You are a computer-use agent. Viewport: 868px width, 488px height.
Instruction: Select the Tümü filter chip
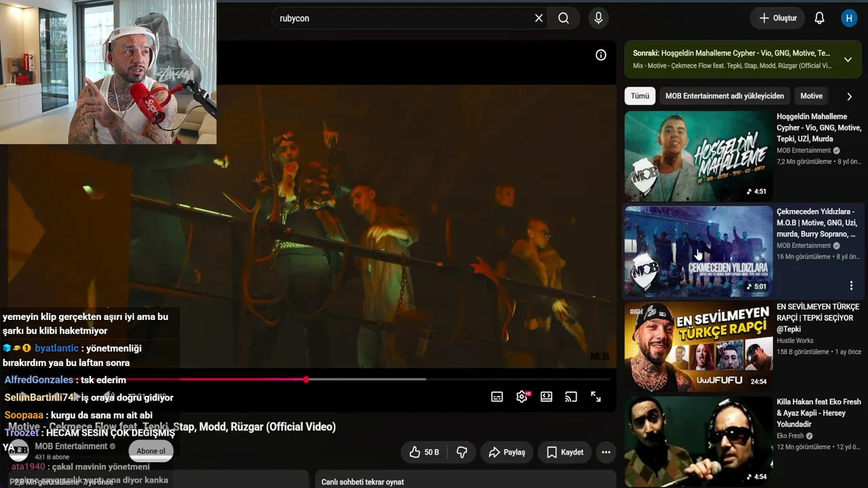click(x=640, y=96)
